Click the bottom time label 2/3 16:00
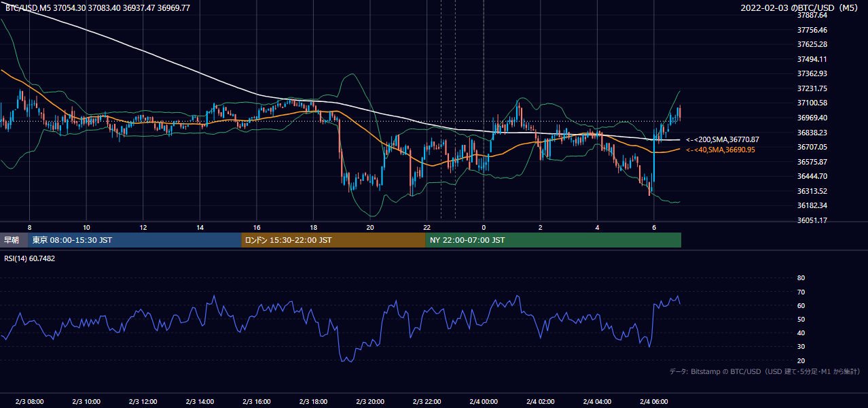Image resolution: width=868 pixels, height=408 pixels. [x=257, y=401]
